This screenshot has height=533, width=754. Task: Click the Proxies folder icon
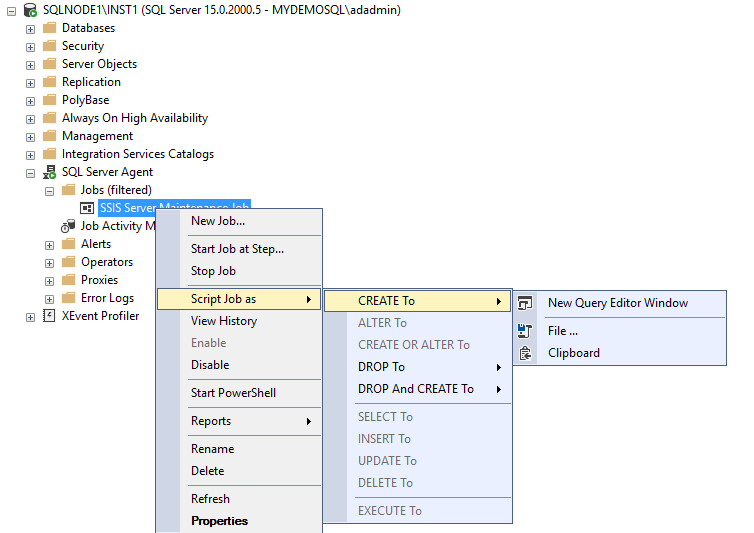(x=68, y=280)
